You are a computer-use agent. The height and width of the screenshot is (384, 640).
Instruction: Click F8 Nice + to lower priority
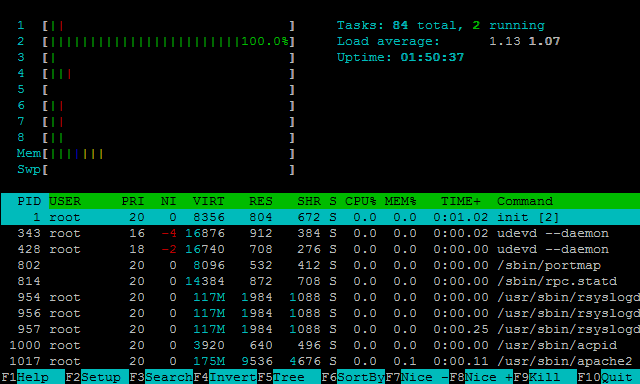coord(481,377)
